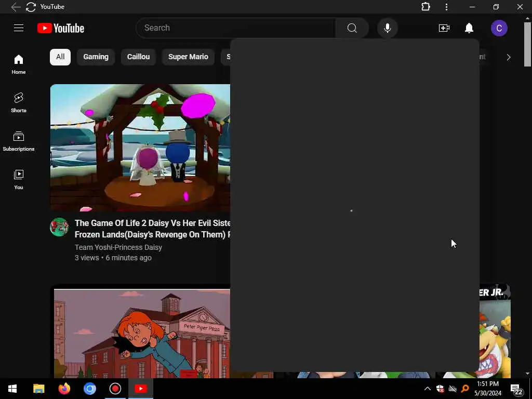Image resolution: width=532 pixels, height=399 pixels.
Task: Open Subscriptions in sidebar
Action: 19,141
